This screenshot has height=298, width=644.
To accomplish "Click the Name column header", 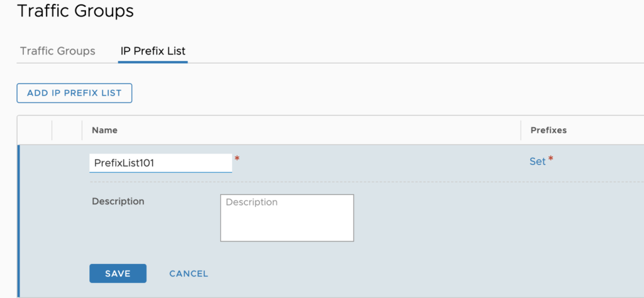I will 104,130.
